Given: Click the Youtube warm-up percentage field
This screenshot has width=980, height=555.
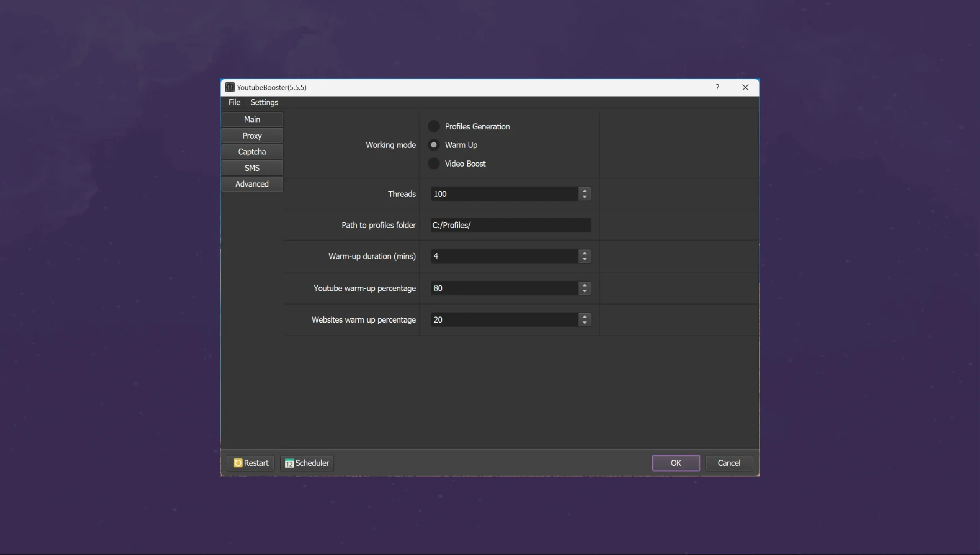Looking at the screenshot, I should point(504,288).
